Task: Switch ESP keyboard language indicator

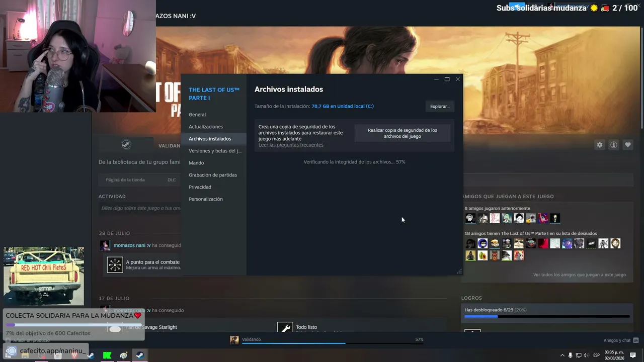Action: 596,355
